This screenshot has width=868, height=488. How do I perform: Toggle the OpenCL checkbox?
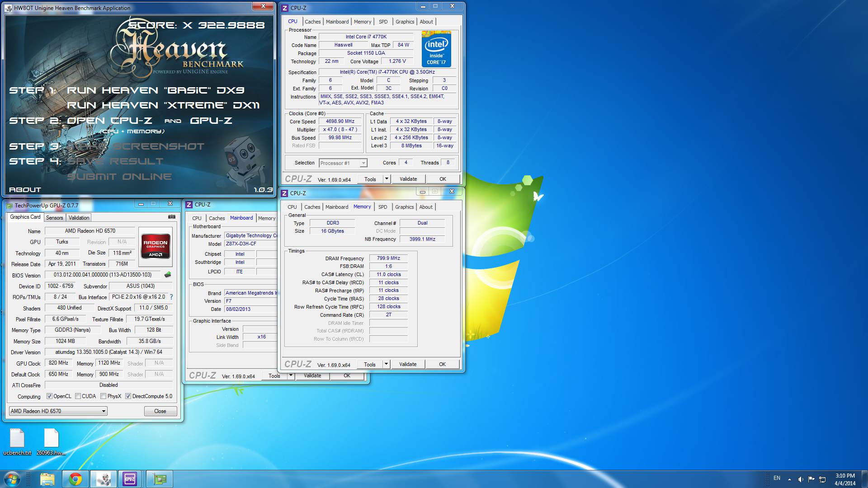pos(49,396)
